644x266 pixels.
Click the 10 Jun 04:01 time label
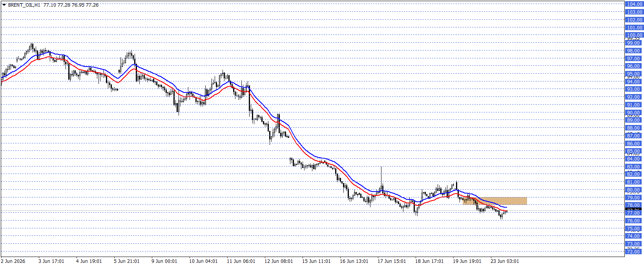[x=203, y=261]
